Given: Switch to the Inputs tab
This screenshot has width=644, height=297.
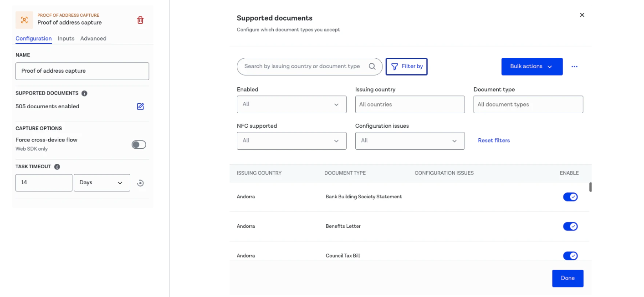Looking at the screenshot, I should (66, 39).
